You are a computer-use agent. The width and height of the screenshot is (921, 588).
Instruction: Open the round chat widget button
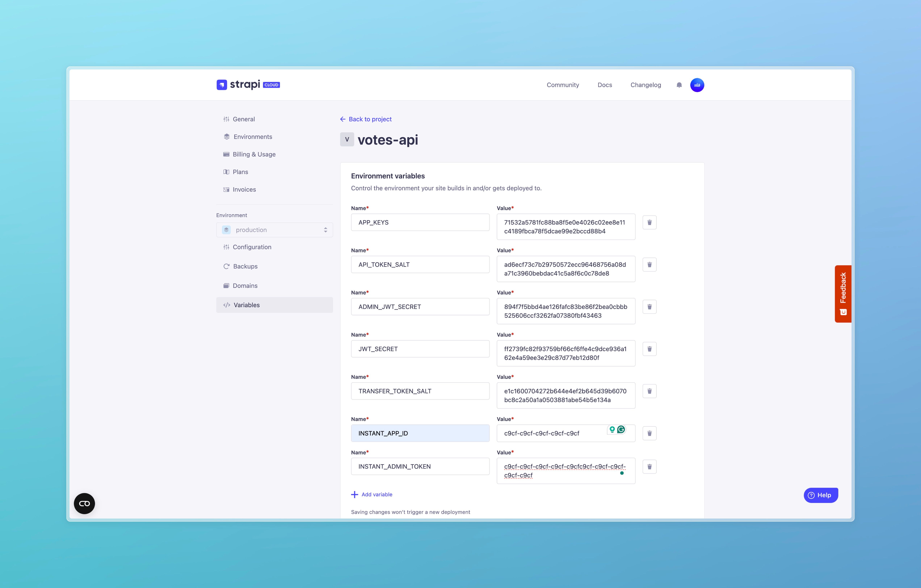84,504
